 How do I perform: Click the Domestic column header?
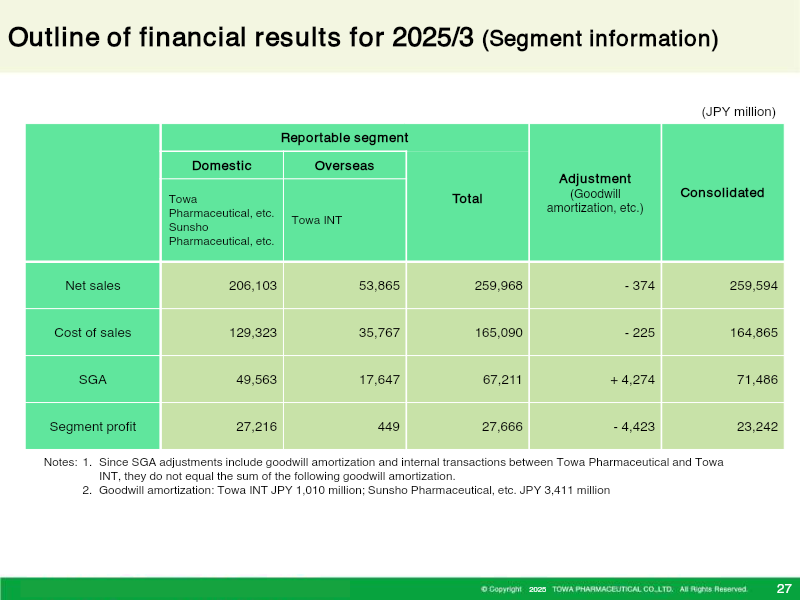[222, 166]
